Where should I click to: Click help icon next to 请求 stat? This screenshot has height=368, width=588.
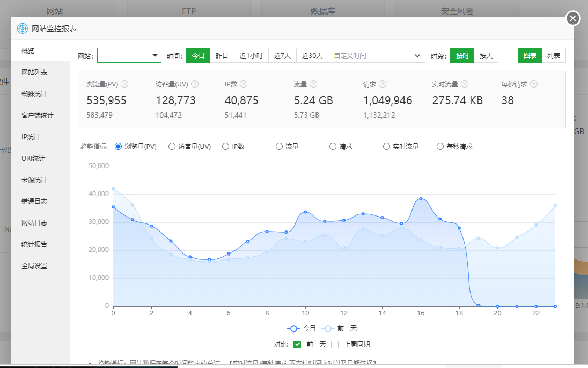pos(382,84)
